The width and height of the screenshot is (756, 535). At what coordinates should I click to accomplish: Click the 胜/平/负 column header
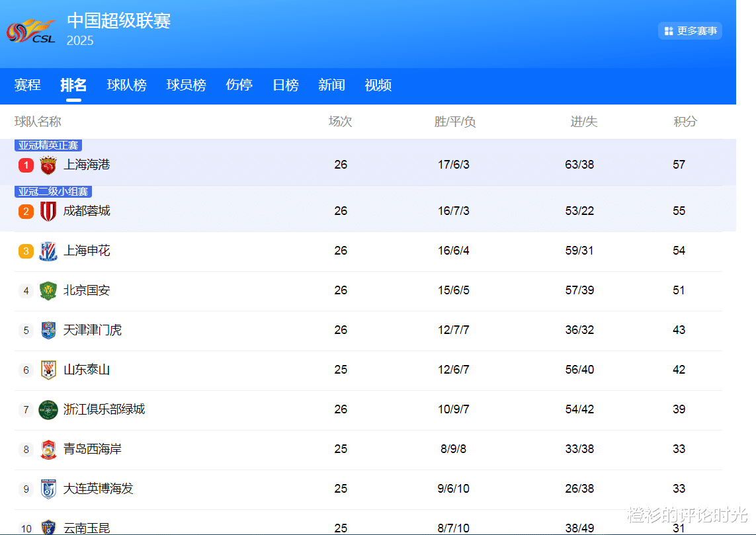[454, 122]
